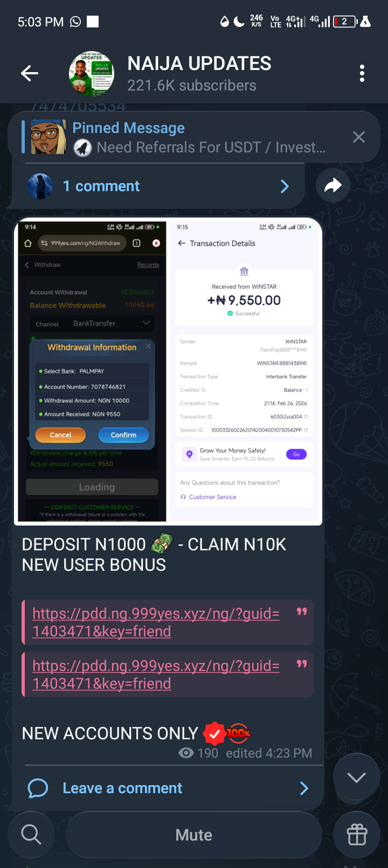Tap the back arrow in the header

[30, 73]
